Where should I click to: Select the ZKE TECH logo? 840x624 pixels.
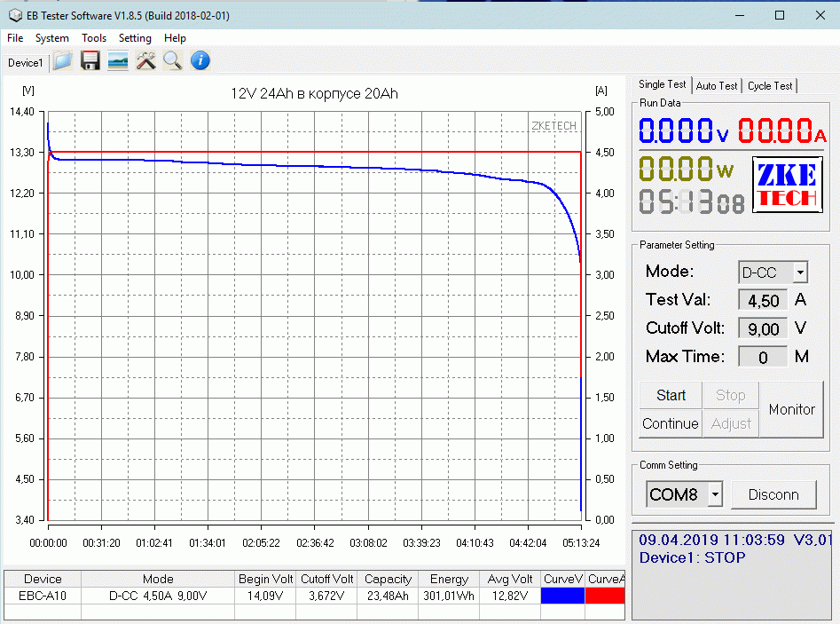pyautogui.click(x=787, y=185)
